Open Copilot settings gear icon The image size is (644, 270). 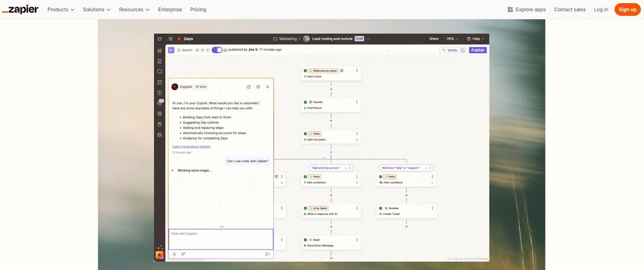pyautogui.click(x=258, y=87)
